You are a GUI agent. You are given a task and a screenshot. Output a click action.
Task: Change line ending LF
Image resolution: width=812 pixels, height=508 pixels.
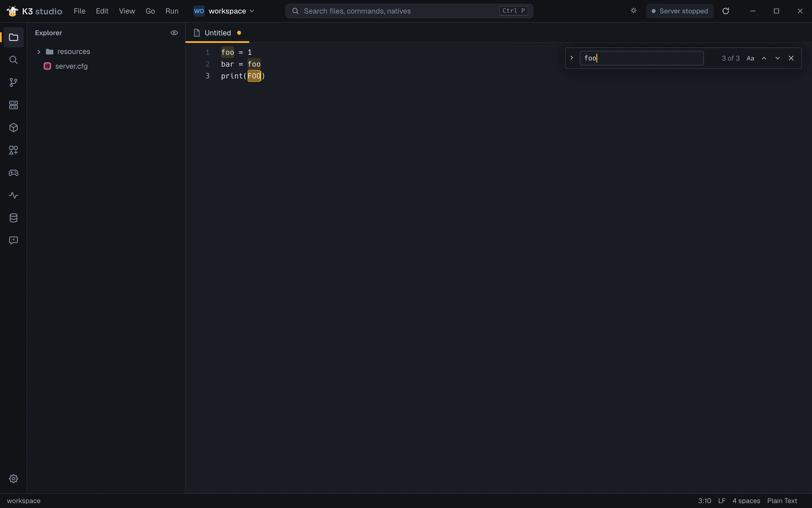click(722, 501)
